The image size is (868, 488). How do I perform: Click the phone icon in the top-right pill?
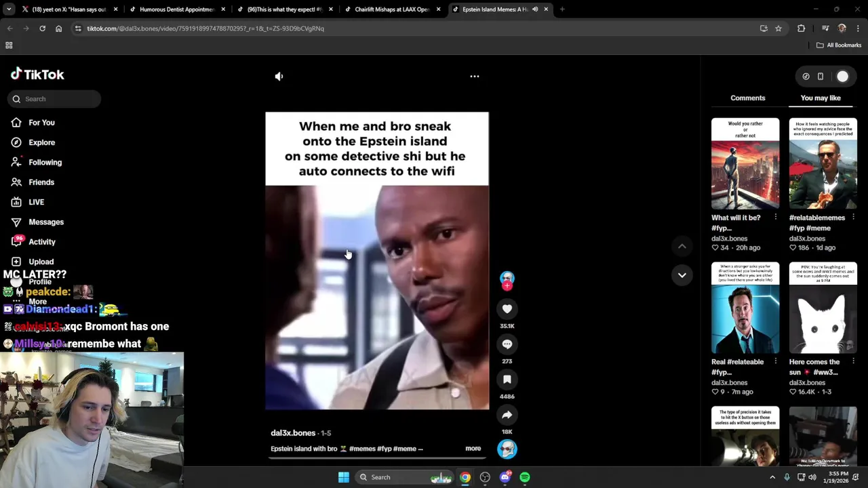tap(820, 77)
